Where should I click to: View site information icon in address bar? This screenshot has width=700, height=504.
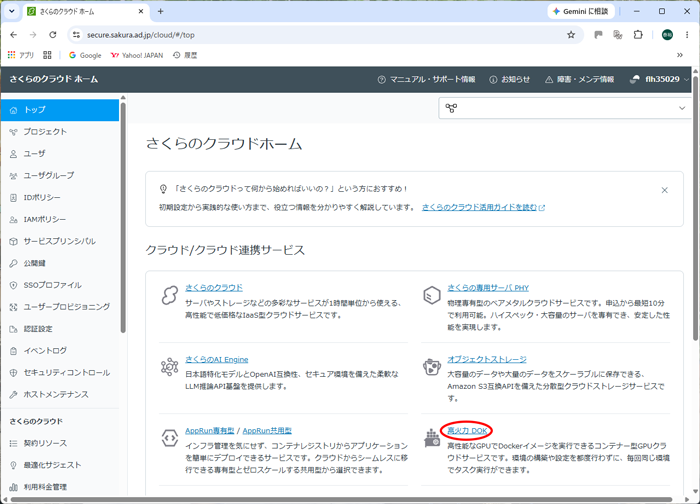click(x=76, y=35)
